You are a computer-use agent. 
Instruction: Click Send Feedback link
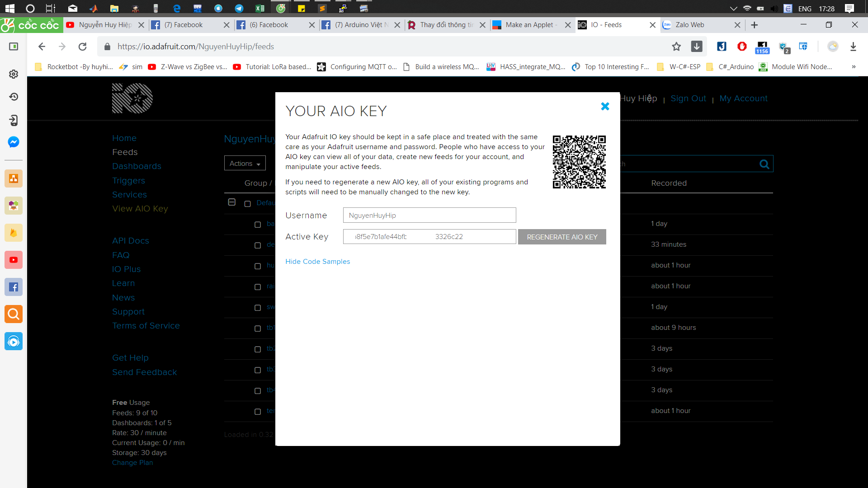(144, 372)
